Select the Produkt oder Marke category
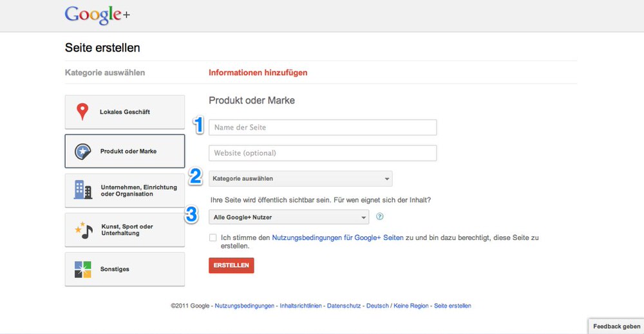 125,151
